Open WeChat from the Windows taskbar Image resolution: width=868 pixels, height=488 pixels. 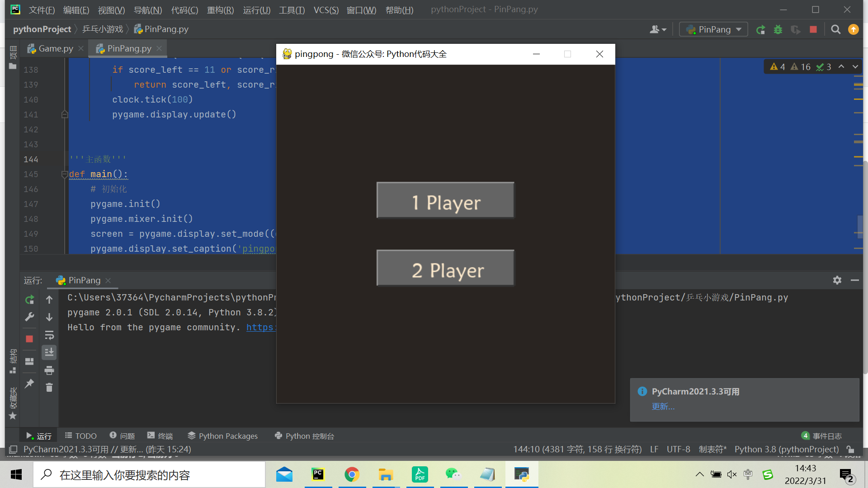click(x=453, y=474)
